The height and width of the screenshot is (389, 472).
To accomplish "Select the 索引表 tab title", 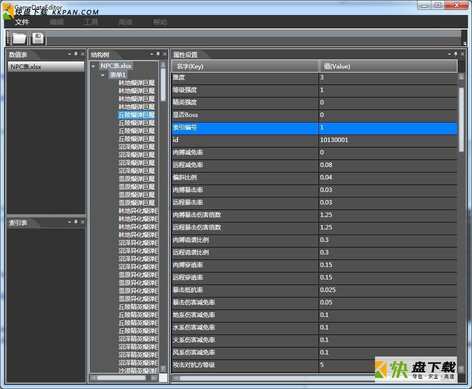I will (x=18, y=223).
